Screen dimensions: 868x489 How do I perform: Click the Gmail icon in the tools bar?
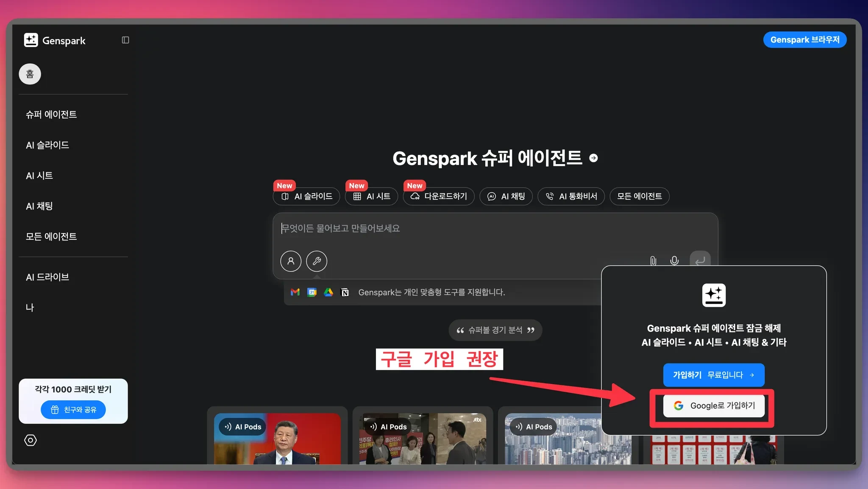pos(295,292)
